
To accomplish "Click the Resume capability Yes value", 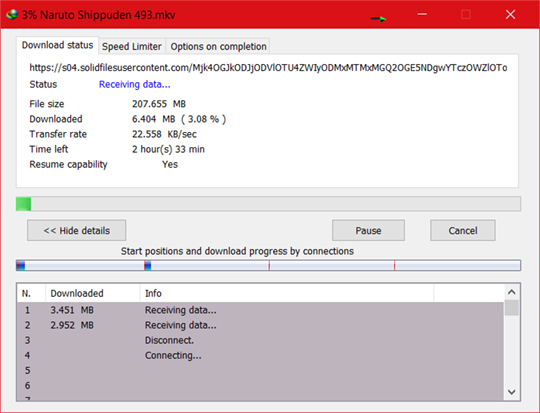I will click(x=170, y=165).
